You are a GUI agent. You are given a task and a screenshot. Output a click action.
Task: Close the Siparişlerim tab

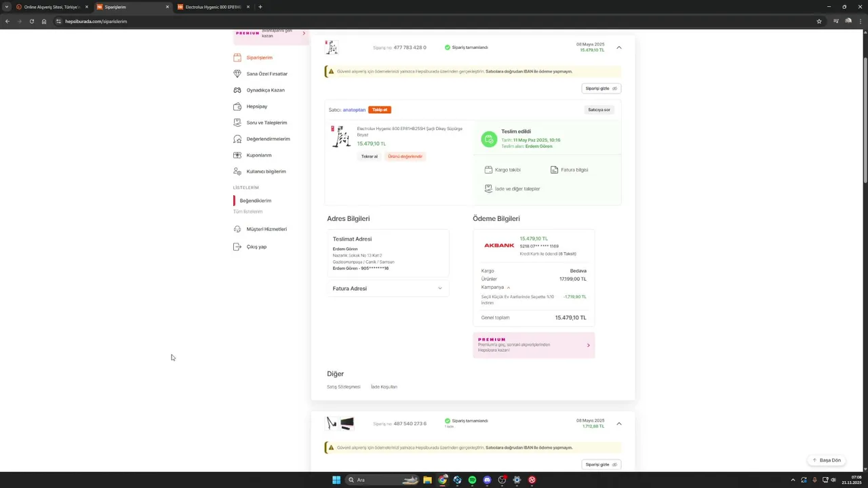click(x=167, y=7)
